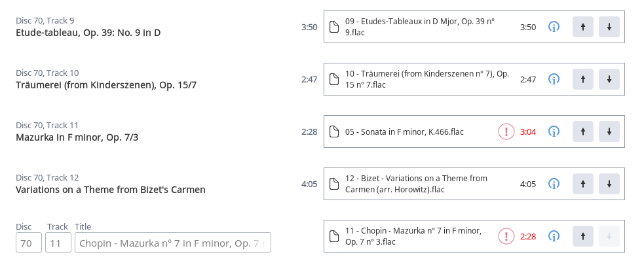Screen dimensions: 644x263
Task: Select the 12 Bizet Variations file entry
Action: click(474, 184)
